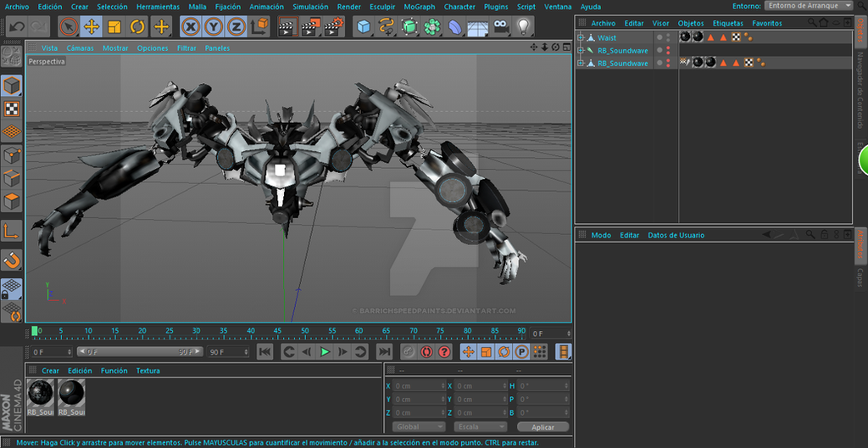Select the Waist object name
This screenshot has width=868, height=448.
pos(607,37)
